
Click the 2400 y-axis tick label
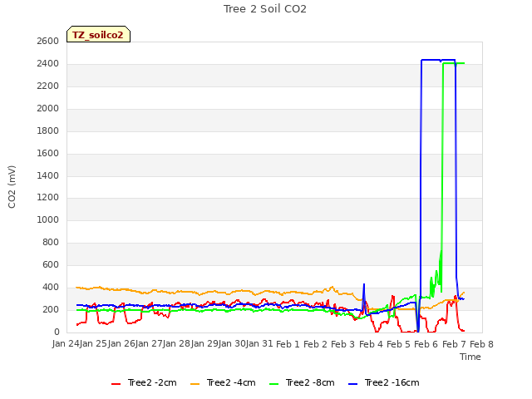tap(48, 63)
